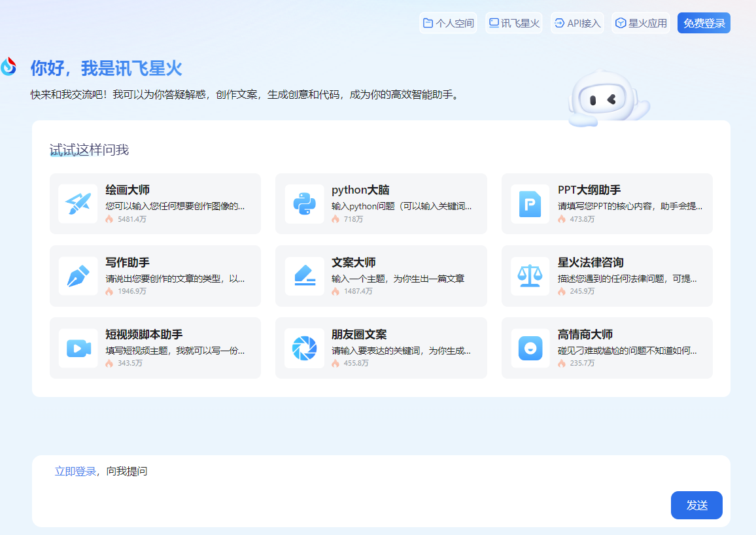Click the robot mascot figure
This screenshot has height=535, width=756.
608,98
